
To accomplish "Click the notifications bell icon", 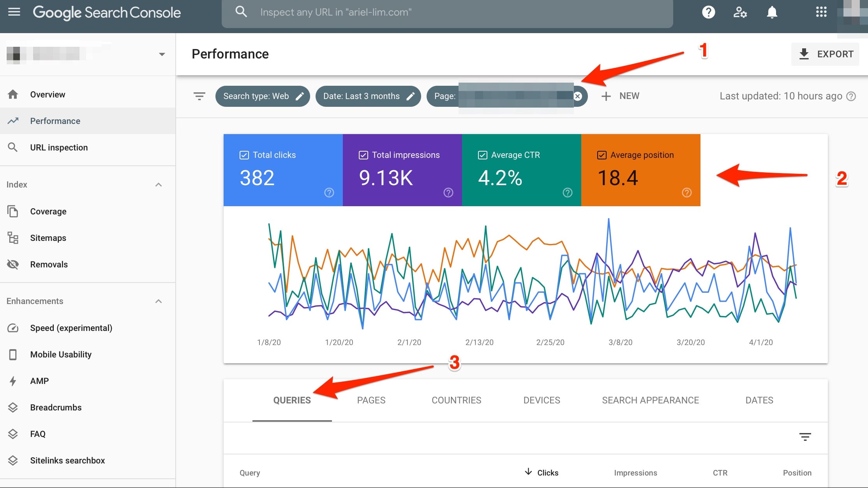I will click(x=772, y=12).
